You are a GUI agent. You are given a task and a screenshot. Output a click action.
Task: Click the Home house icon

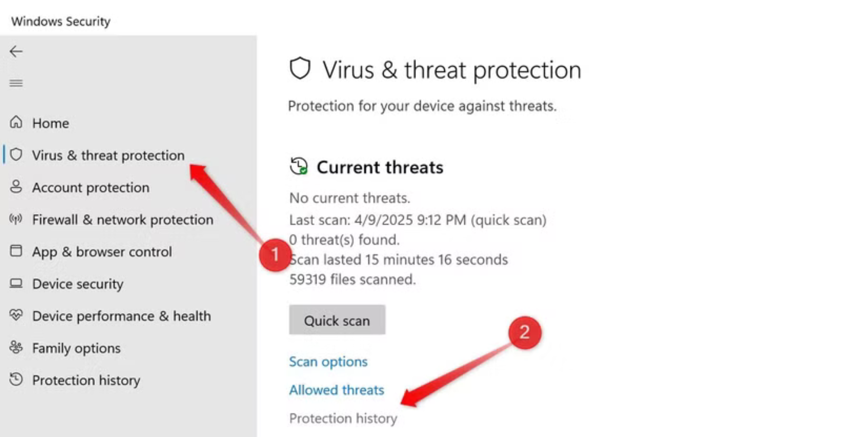(16, 122)
